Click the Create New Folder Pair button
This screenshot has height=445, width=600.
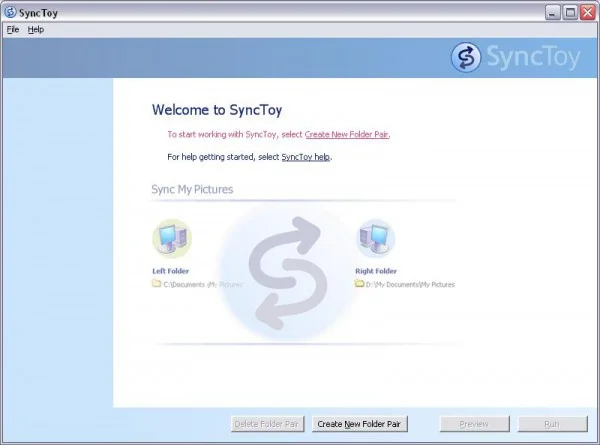pos(359,424)
